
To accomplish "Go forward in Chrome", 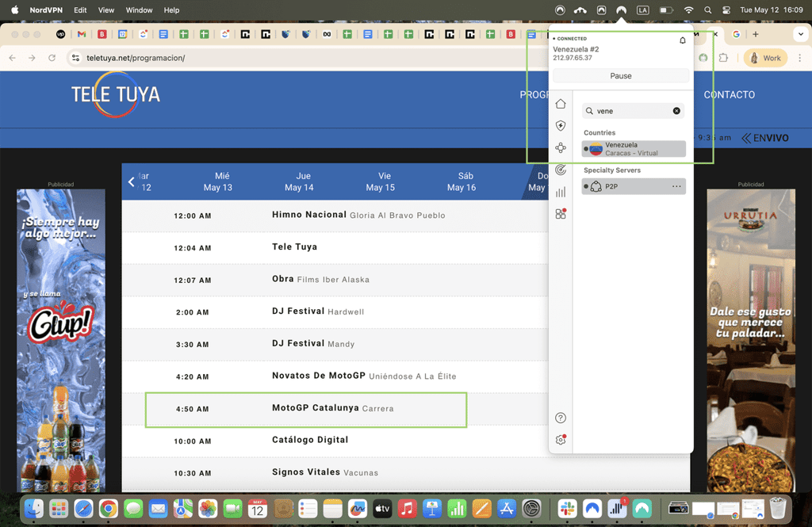I will point(32,58).
